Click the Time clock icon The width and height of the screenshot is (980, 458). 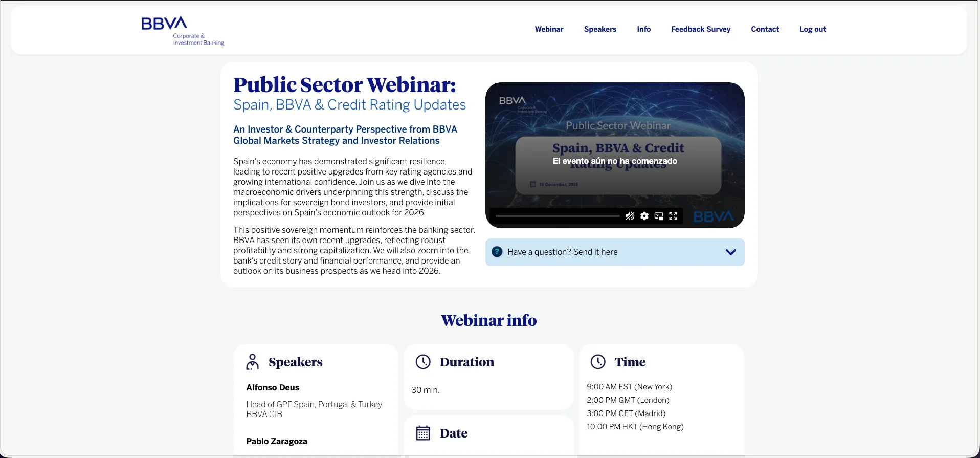pos(598,362)
